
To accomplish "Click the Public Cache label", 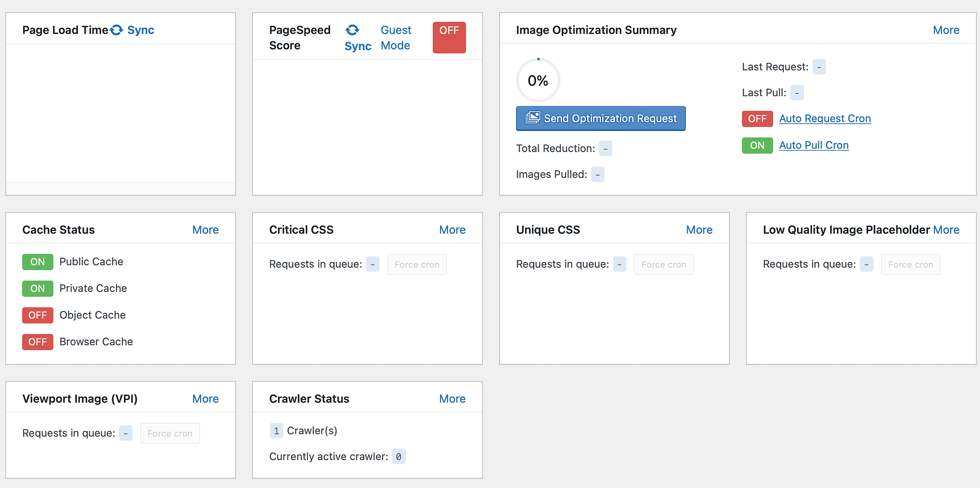I will pyautogui.click(x=91, y=262).
